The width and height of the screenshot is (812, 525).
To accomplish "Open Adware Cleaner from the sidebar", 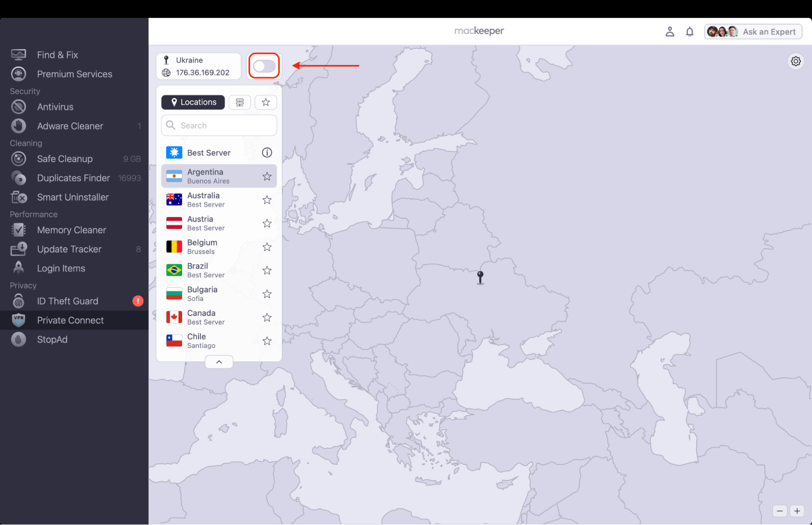I will pyautogui.click(x=70, y=126).
